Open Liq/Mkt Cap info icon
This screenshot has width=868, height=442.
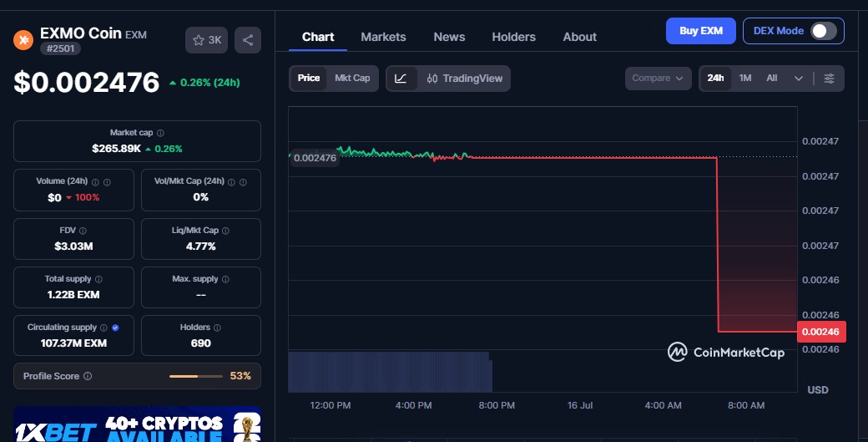[x=225, y=231]
